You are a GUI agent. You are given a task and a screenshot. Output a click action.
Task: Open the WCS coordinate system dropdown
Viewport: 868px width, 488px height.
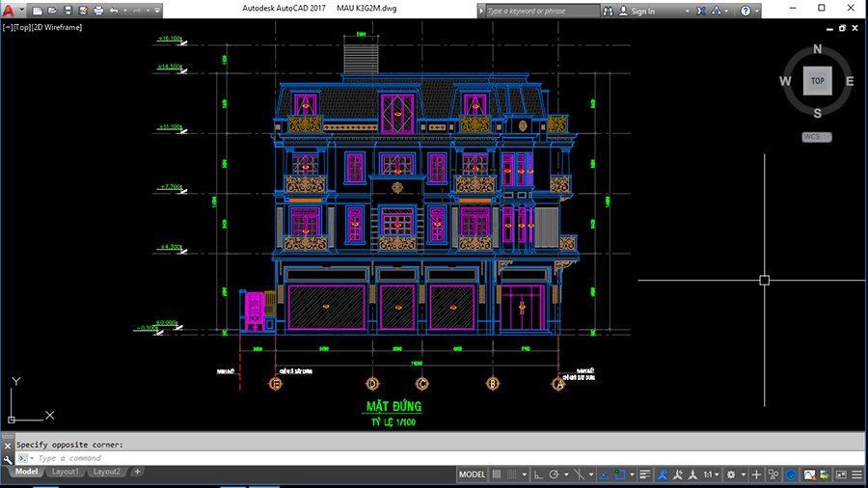(817, 137)
